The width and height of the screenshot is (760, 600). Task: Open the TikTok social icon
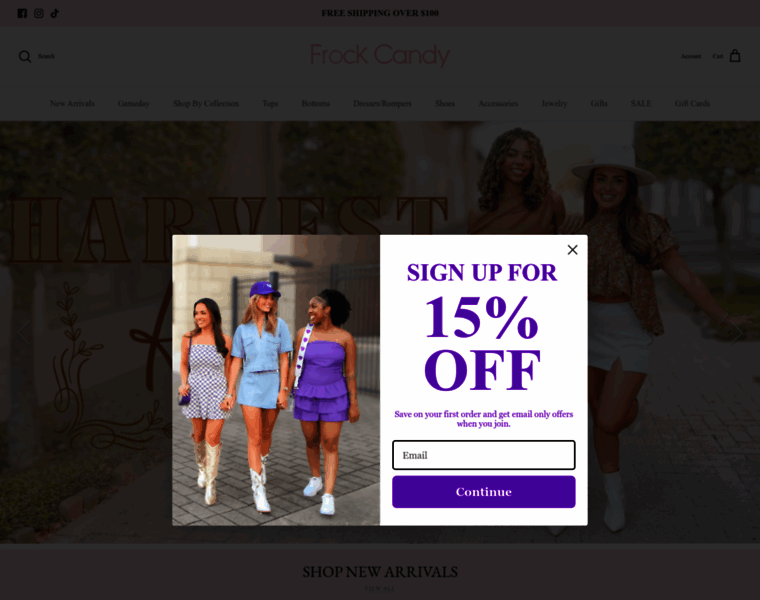pos(55,14)
